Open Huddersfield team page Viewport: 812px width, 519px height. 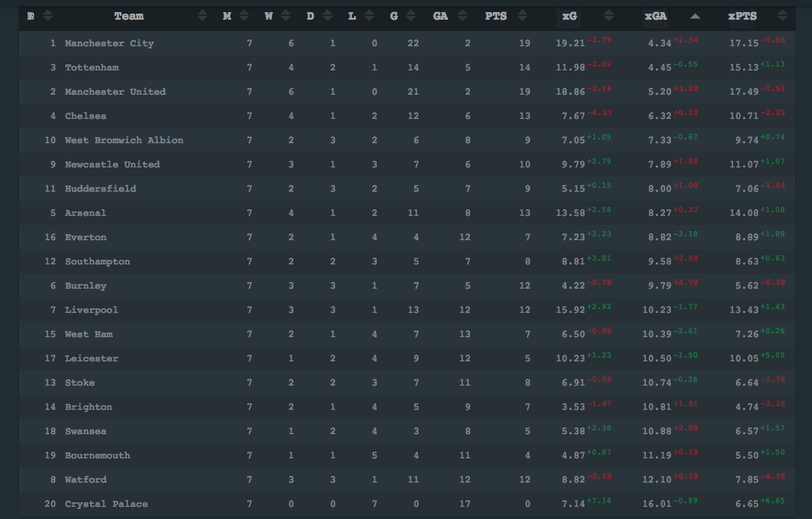pos(101,189)
